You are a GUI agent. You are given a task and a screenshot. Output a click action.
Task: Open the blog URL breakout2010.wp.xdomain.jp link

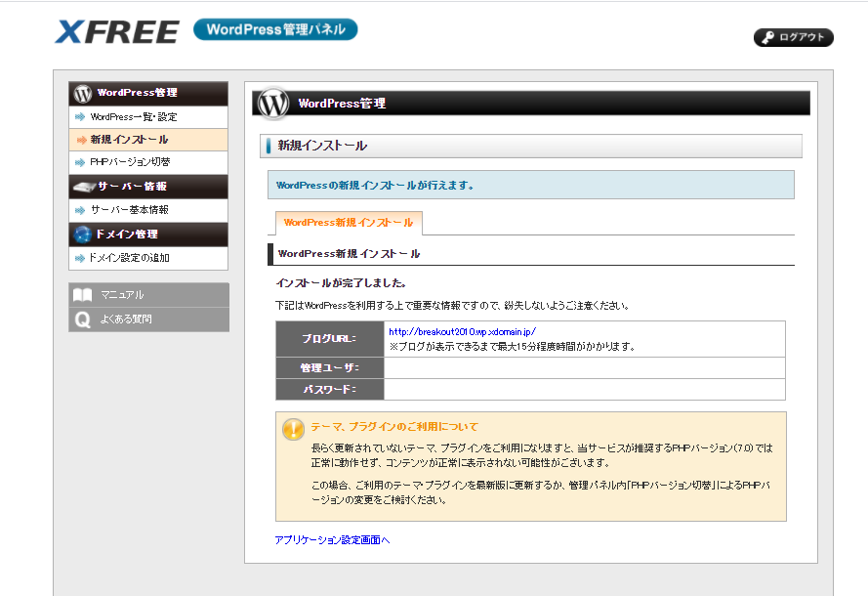click(462, 332)
